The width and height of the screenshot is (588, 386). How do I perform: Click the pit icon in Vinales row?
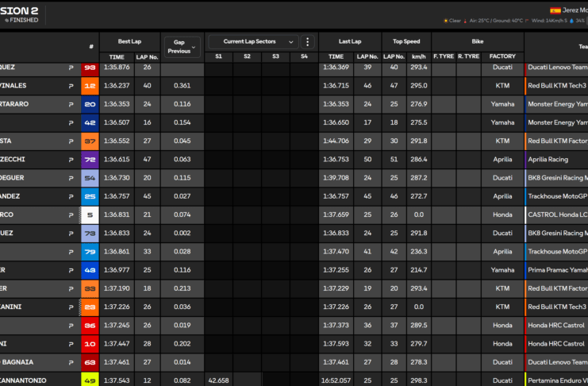71,86
